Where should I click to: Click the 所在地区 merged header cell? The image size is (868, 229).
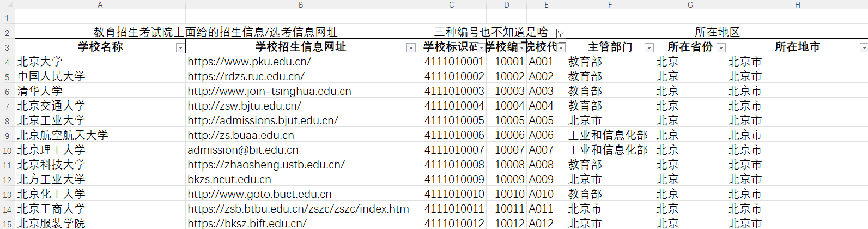pyautogui.click(x=717, y=32)
